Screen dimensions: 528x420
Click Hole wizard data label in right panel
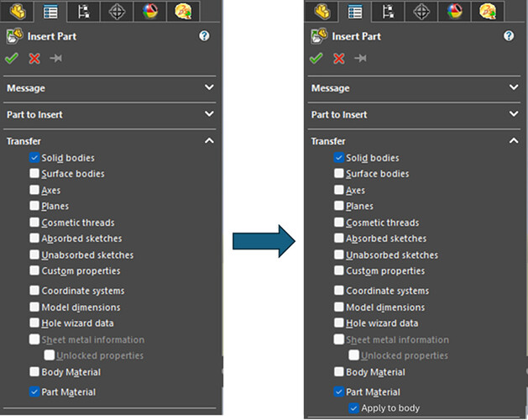pyautogui.click(x=382, y=323)
